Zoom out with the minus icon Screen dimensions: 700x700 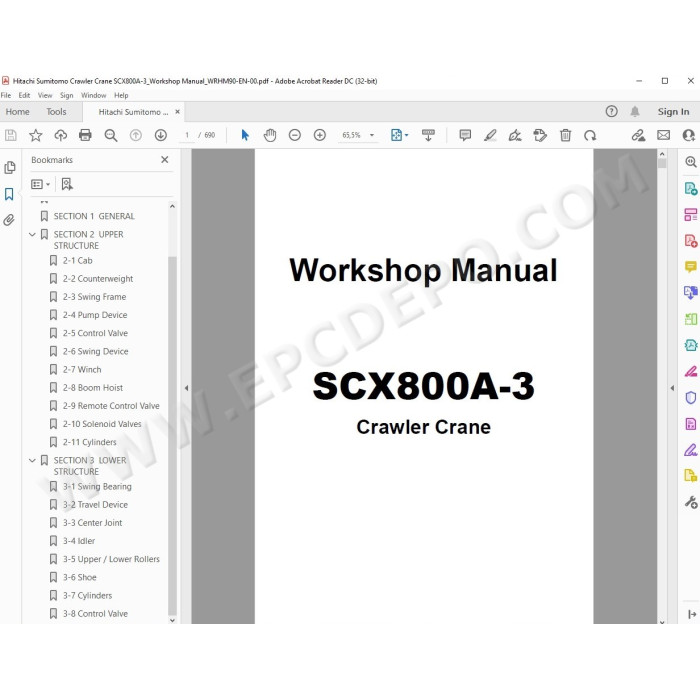295,135
